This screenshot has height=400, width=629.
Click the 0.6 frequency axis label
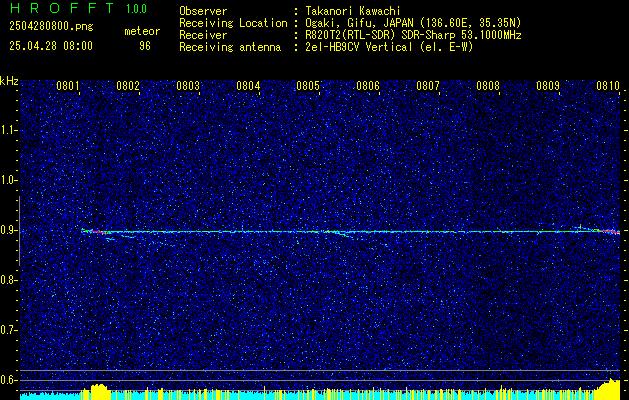[8, 380]
